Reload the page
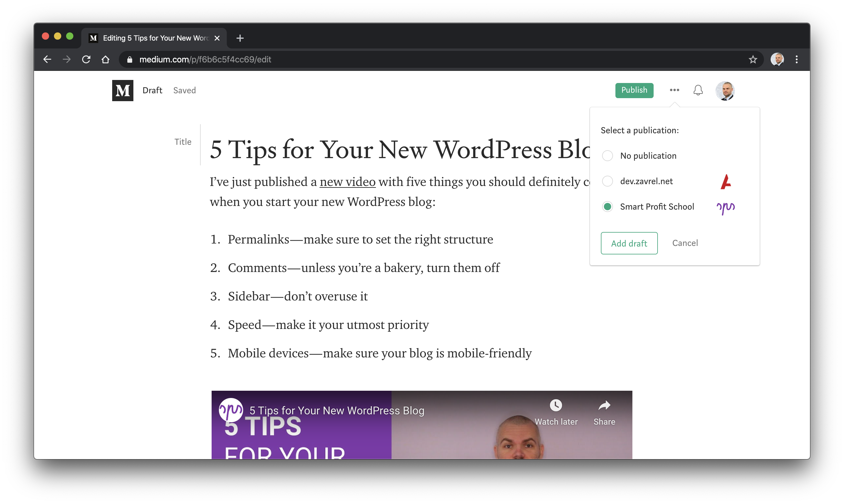Screen dimensions: 844x504 (86, 59)
